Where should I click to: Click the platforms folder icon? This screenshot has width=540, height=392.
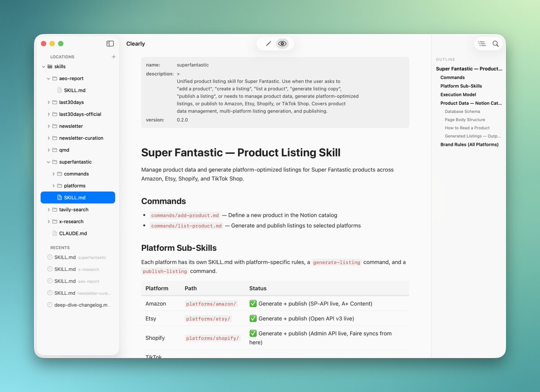(x=60, y=186)
